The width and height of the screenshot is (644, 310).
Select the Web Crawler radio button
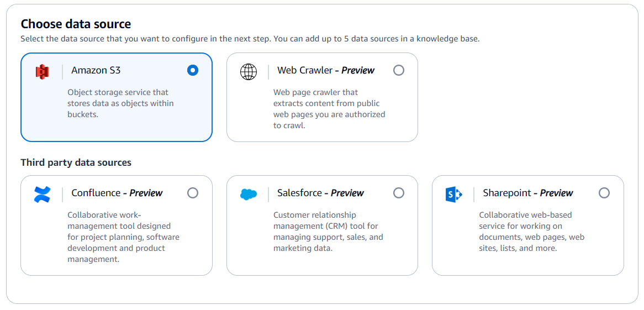click(398, 70)
